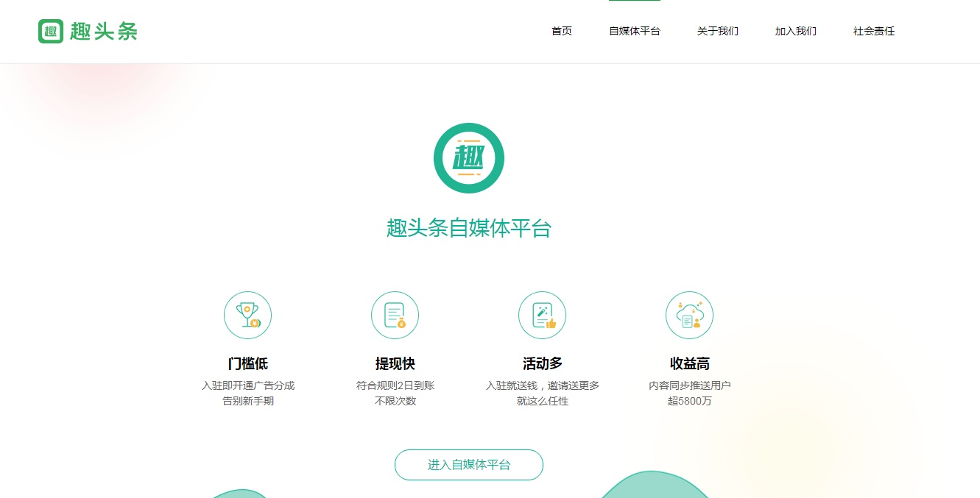Open the 社会责任 section
Screen dimensions: 980x498
click(x=874, y=31)
